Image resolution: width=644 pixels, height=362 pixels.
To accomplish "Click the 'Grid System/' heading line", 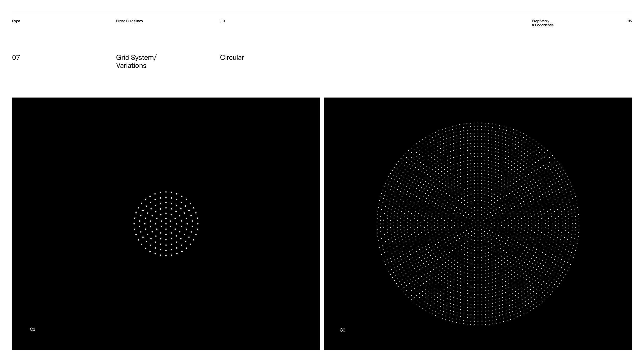I will [x=136, y=58].
